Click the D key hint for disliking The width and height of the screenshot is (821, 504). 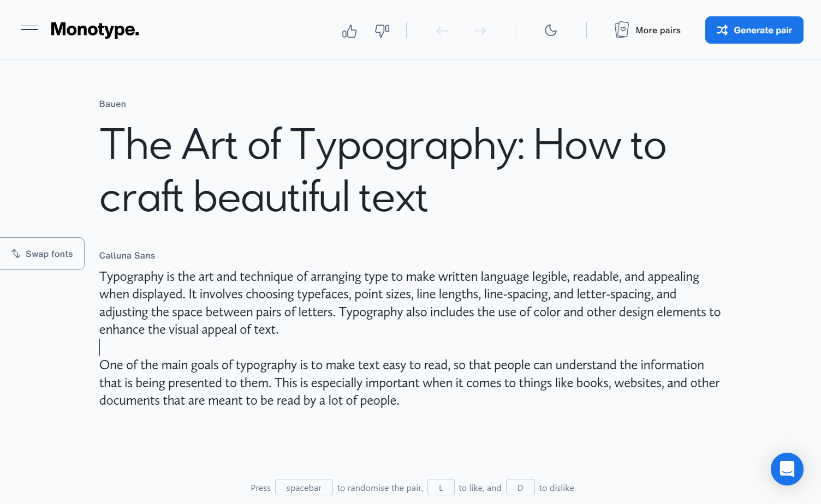(x=520, y=487)
